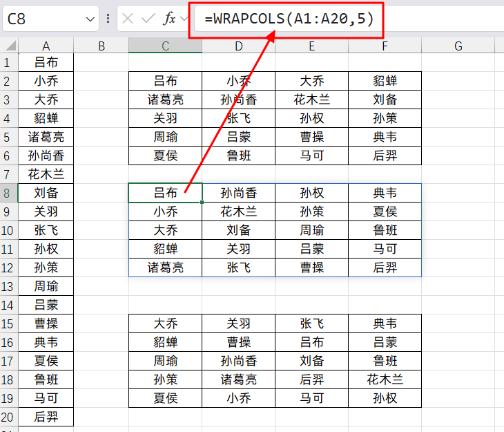Click cell F18 containing 花木兰

(x=385, y=380)
